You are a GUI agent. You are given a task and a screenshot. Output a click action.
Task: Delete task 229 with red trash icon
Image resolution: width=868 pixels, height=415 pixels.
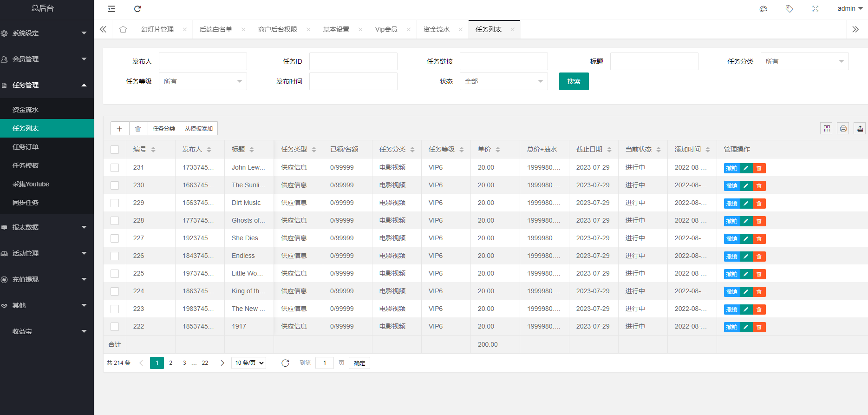[759, 204]
